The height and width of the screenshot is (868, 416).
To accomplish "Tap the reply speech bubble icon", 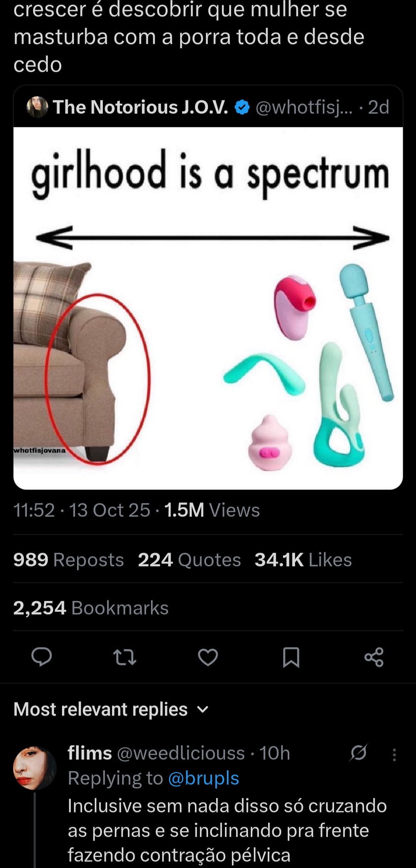I will tap(41, 657).
